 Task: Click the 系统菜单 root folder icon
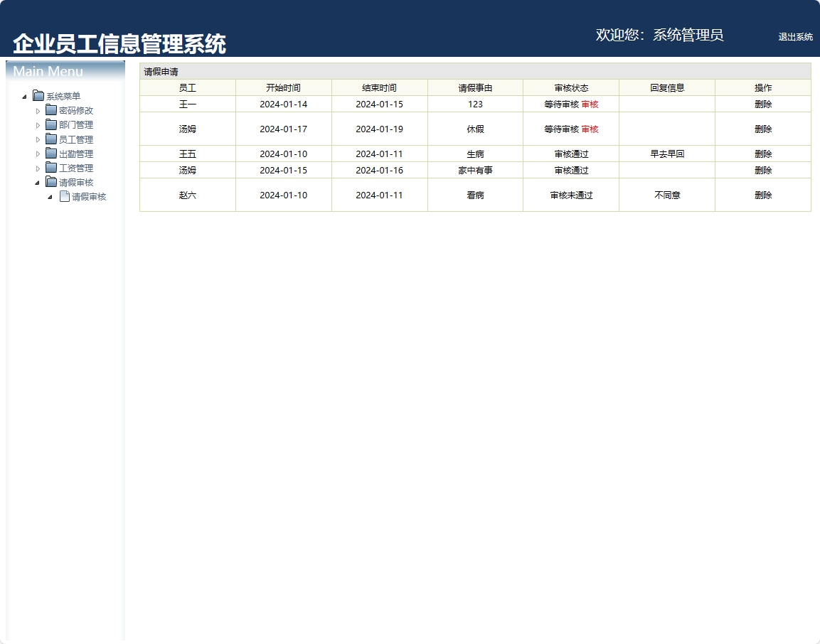pyautogui.click(x=38, y=96)
